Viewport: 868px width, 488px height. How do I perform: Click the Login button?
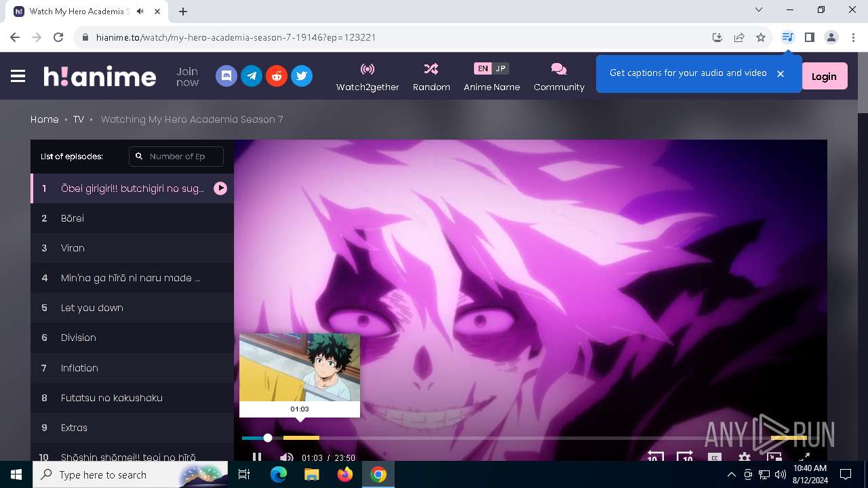[x=824, y=77]
